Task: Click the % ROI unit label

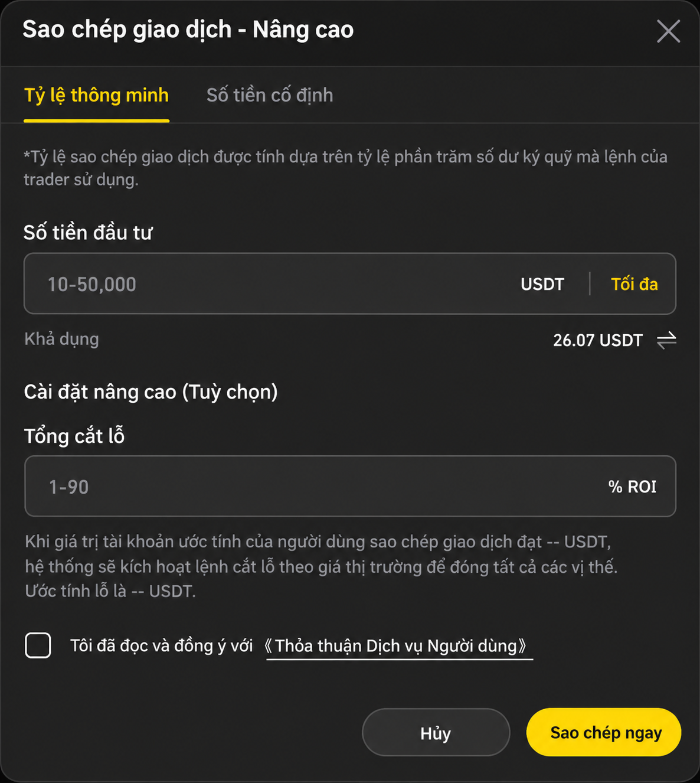Action: click(x=632, y=487)
